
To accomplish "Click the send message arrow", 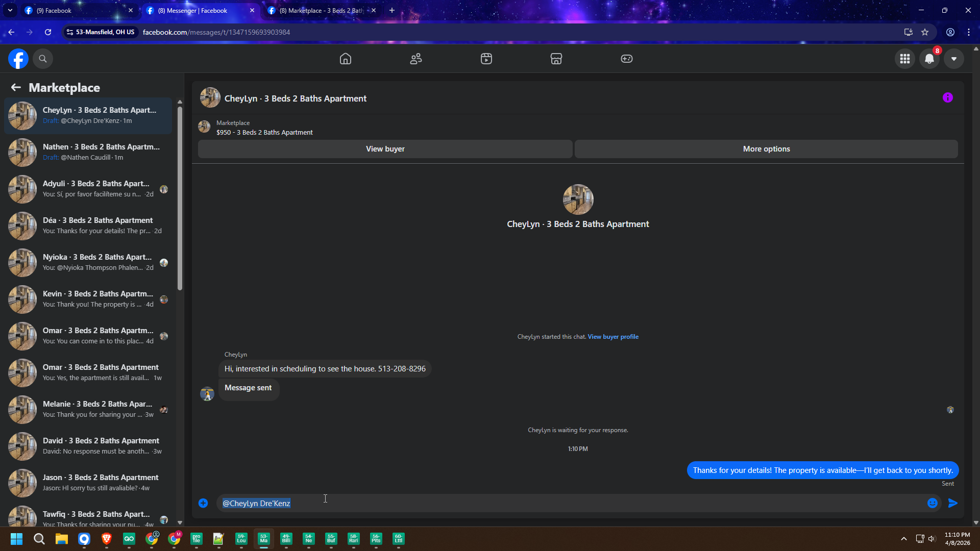I will coord(953,503).
